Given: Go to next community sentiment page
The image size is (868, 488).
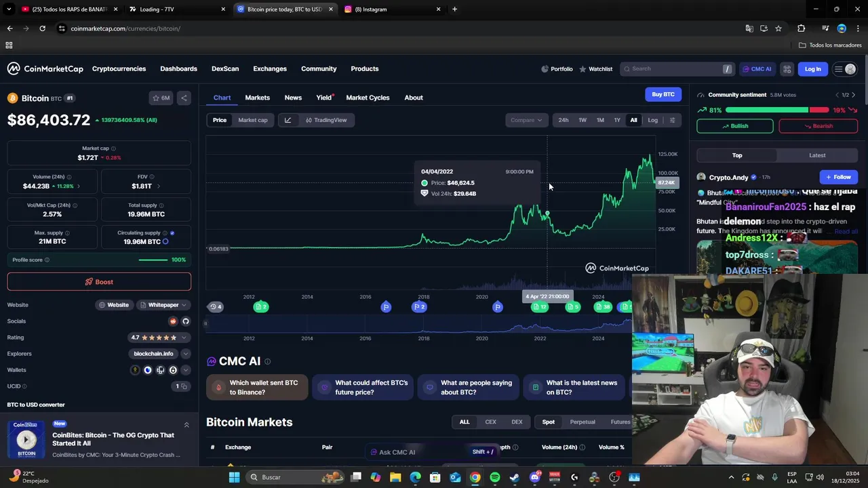Looking at the screenshot, I should coord(853,95).
